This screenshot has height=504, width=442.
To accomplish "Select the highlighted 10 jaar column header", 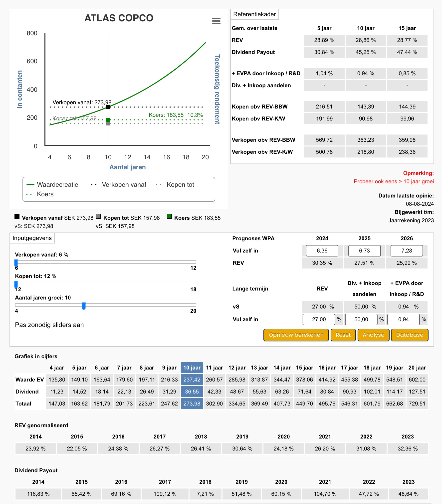I will coord(192,368).
